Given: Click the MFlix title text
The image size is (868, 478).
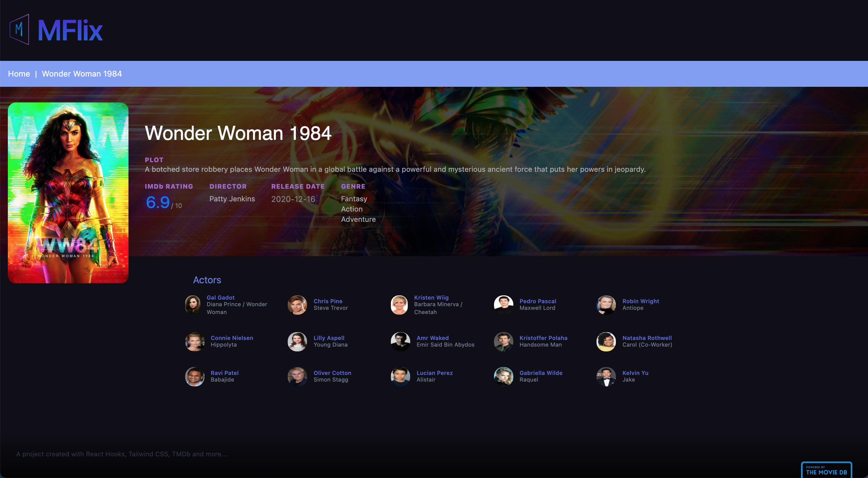Looking at the screenshot, I should coord(70,30).
